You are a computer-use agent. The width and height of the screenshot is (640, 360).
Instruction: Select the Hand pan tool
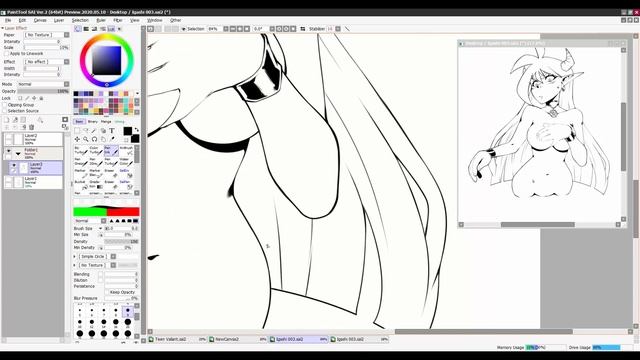click(x=103, y=139)
